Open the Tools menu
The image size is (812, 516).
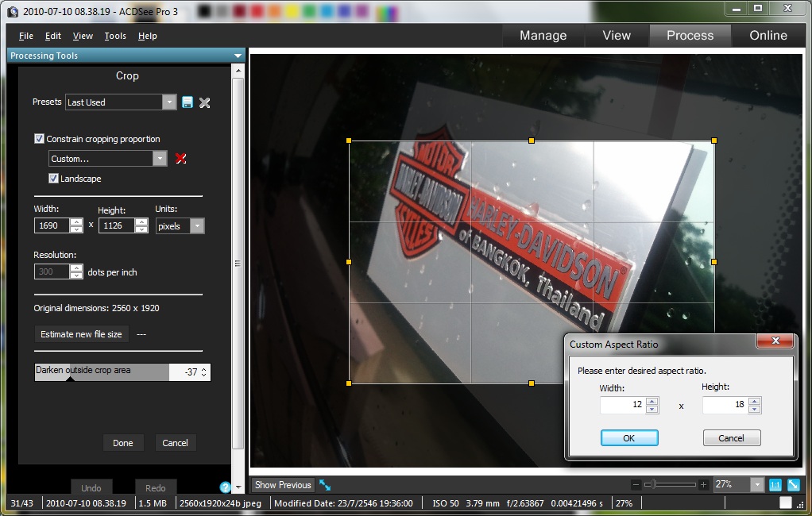click(115, 36)
